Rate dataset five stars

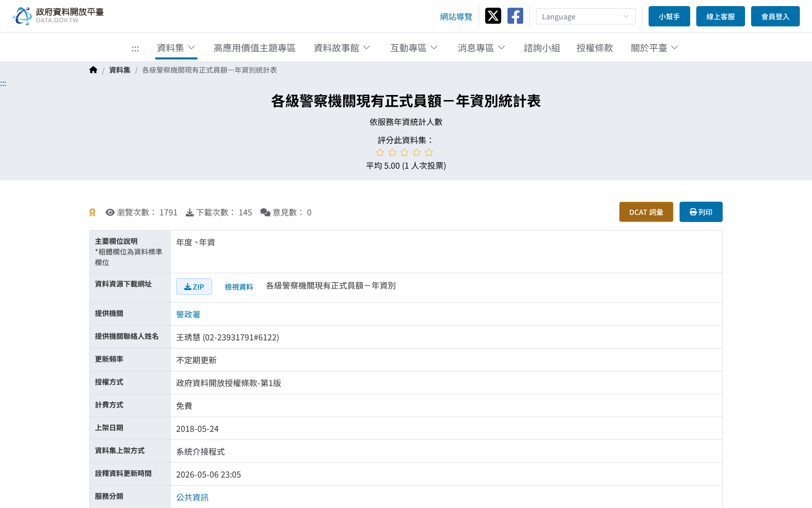click(x=429, y=152)
